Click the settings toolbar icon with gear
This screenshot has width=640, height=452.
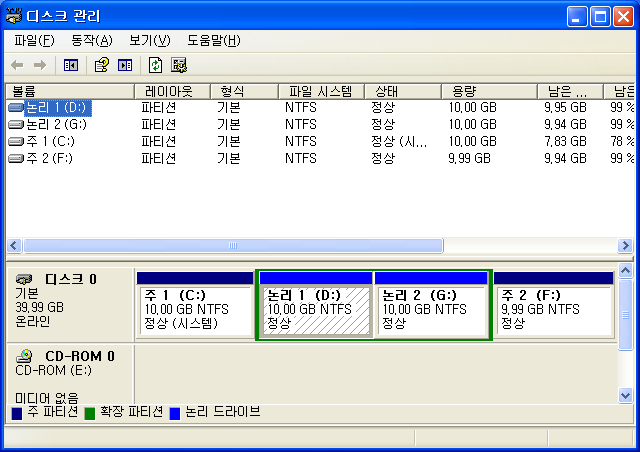coord(178,65)
